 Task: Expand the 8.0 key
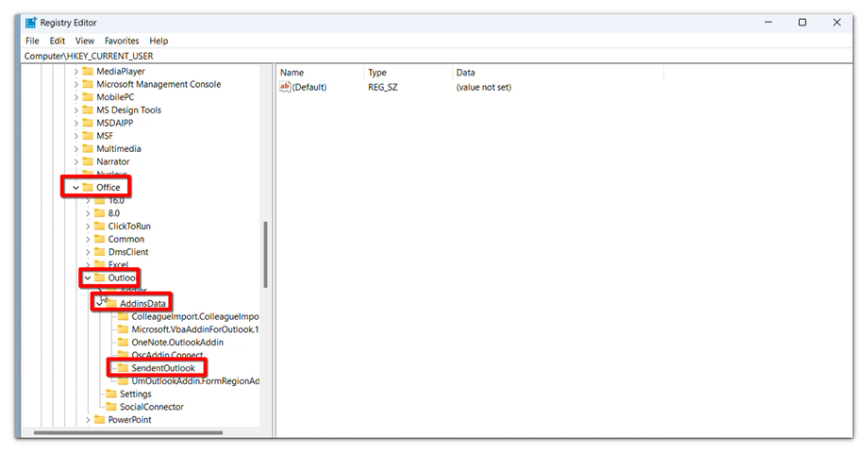pos(88,213)
